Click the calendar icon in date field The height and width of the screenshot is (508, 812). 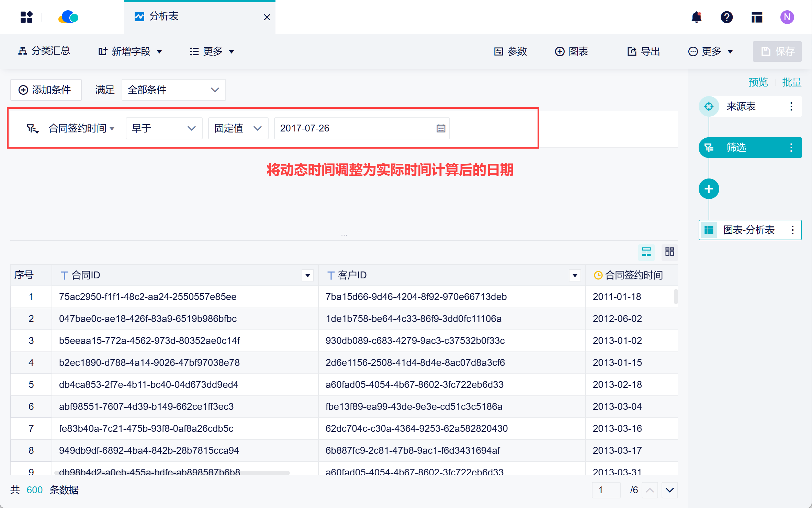(x=441, y=128)
